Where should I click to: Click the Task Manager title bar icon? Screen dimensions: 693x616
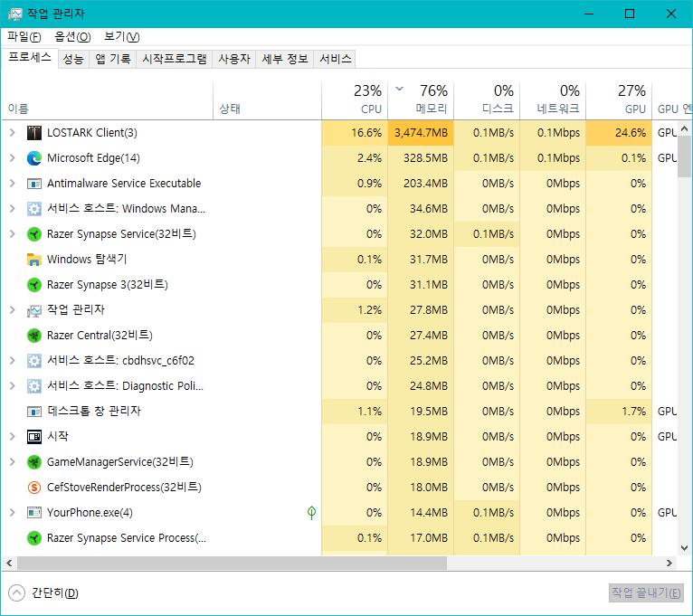coord(14,14)
